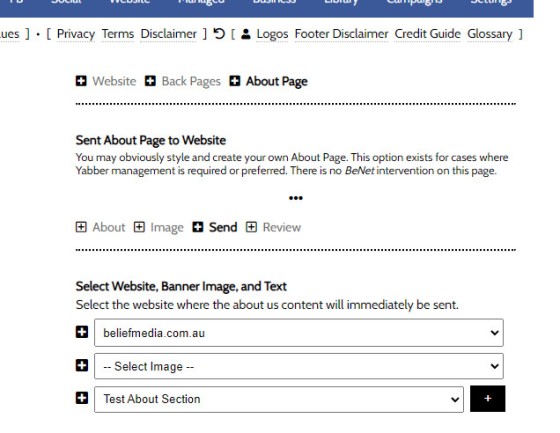
Task: Click the plus icon beside Send
Action: 198,227
